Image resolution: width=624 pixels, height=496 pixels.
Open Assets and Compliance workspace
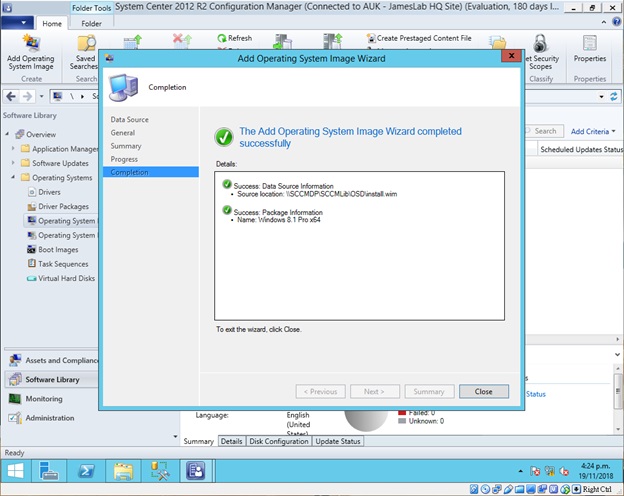coord(53,360)
